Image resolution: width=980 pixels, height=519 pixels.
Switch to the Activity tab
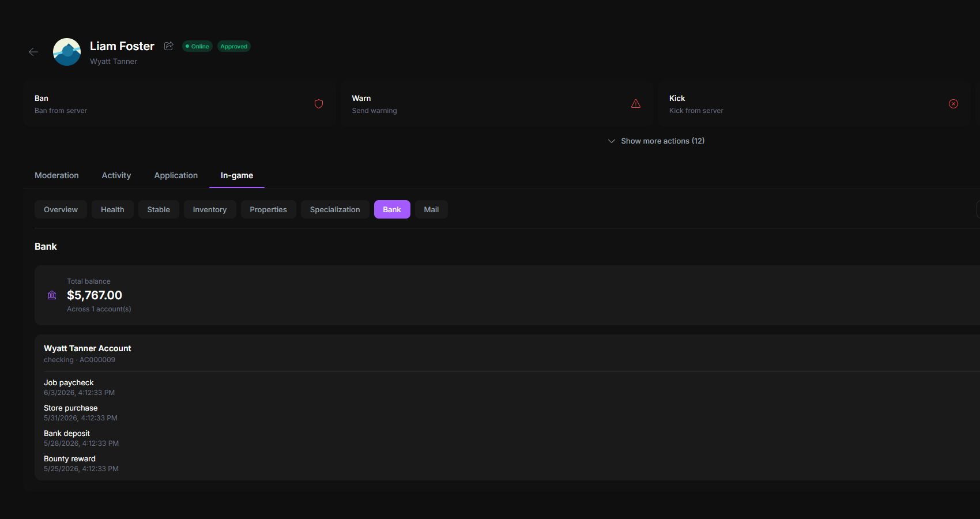(116, 175)
